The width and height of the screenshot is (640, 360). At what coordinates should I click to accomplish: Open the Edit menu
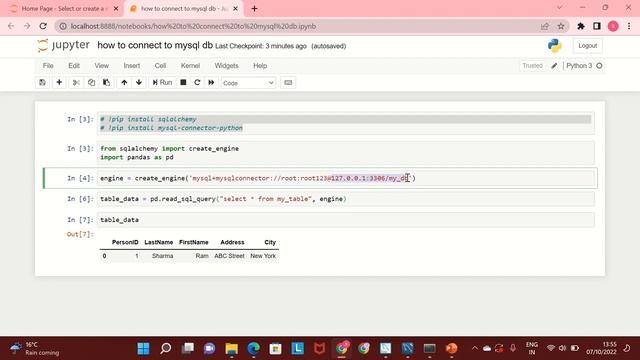74,66
